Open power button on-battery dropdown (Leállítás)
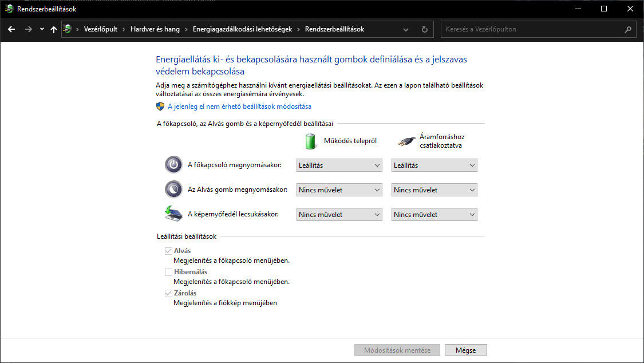644x363 pixels. (x=339, y=165)
